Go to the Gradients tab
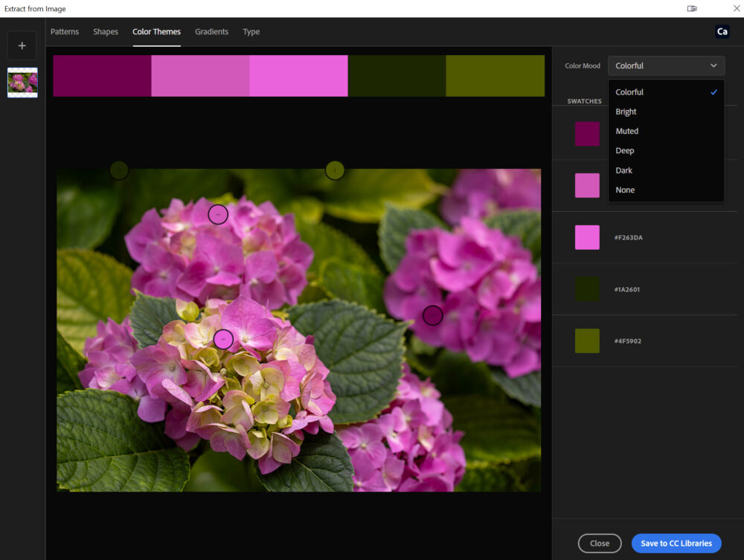Viewport: 744px width, 560px height. click(x=211, y=32)
